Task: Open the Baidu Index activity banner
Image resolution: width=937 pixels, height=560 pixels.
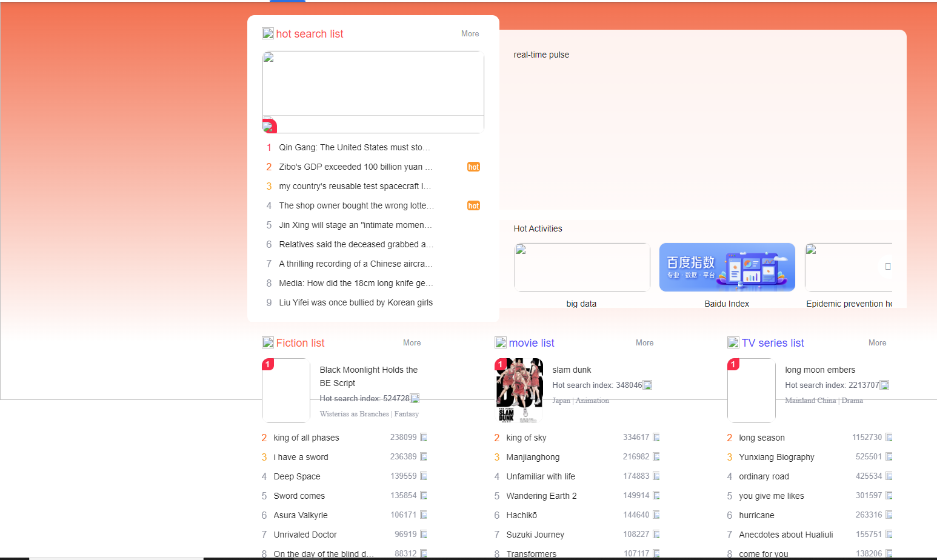Action: pyautogui.click(x=727, y=267)
